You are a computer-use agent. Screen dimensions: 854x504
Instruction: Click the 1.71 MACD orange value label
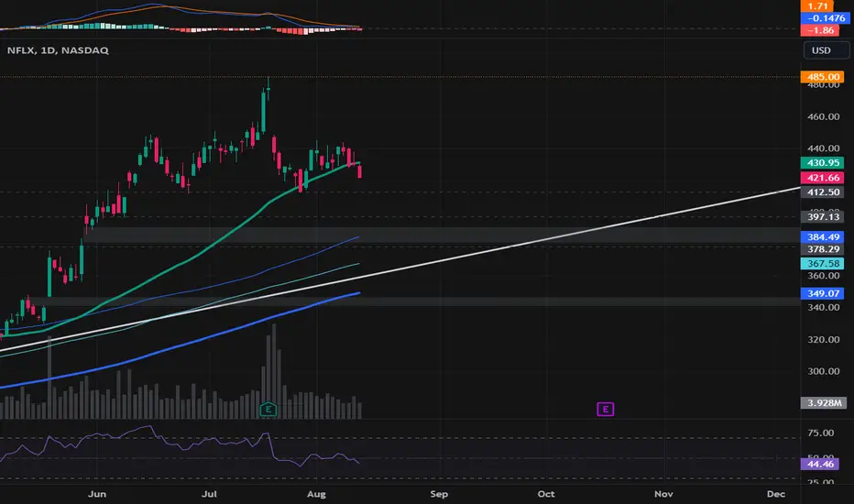click(817, 6)
